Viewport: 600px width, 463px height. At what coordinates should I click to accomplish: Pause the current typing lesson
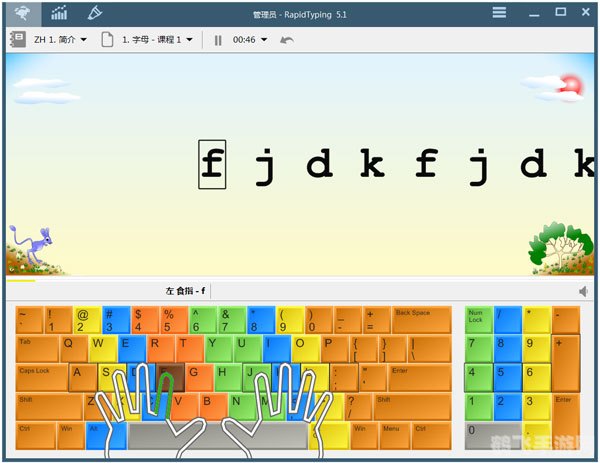click(217, 40)
